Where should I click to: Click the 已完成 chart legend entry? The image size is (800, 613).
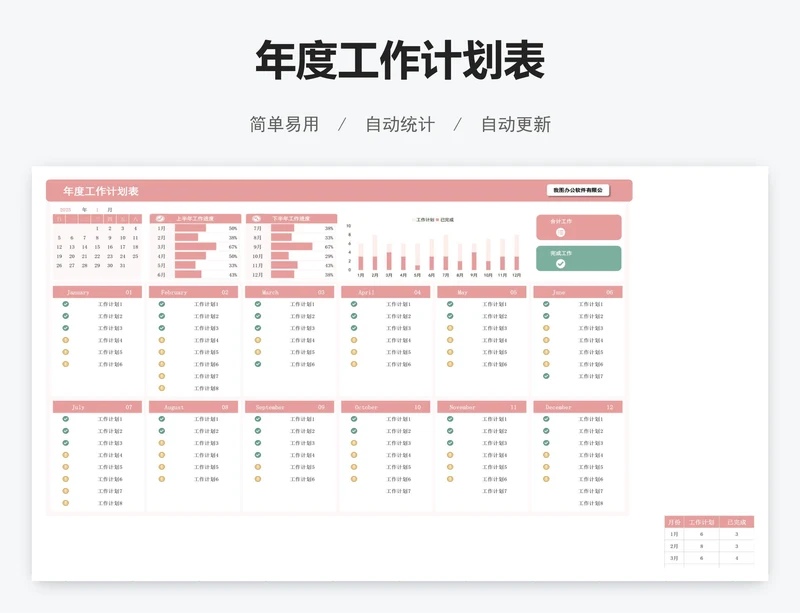[445, 220]
